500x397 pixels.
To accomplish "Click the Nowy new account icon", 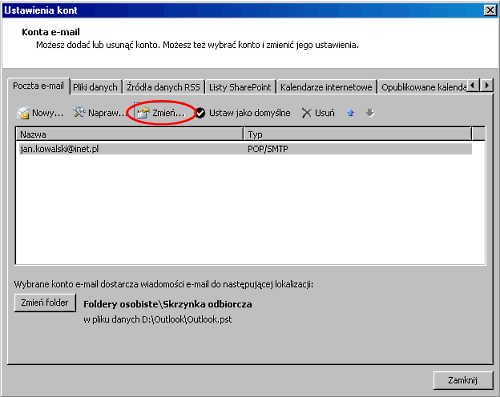I will [23, 113].
